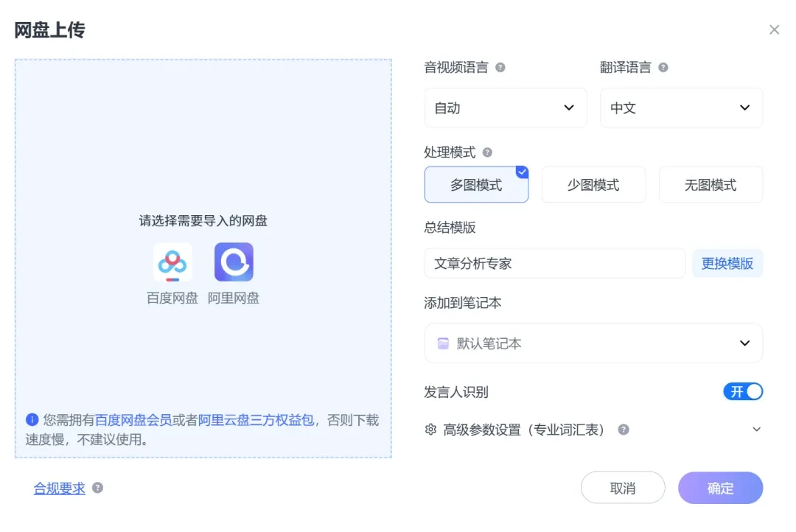
Task: Toggle the 发言人识别 switch
Action: [x=743, y=392]
